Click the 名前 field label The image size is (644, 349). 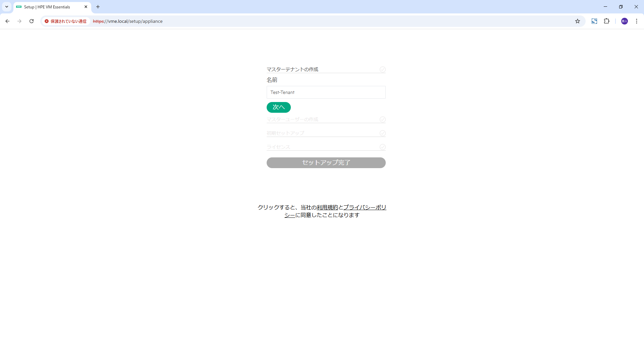point(272,80)
